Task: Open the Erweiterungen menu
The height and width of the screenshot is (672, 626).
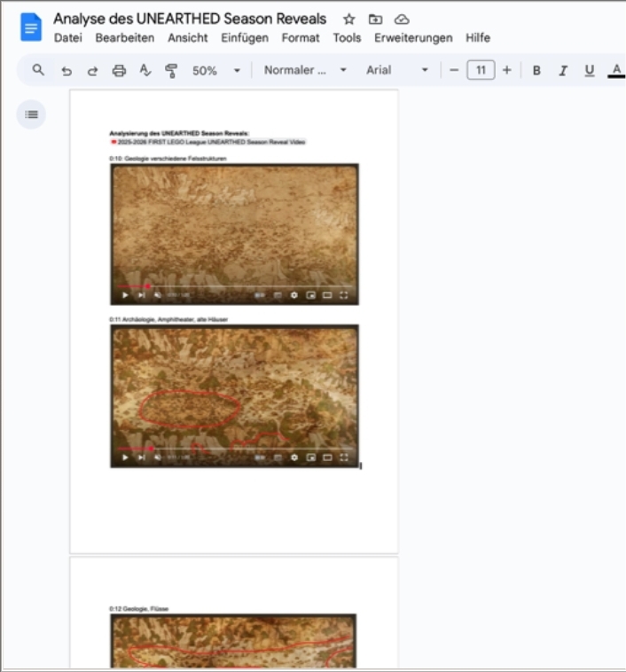Action: click(x=413, y=38)
